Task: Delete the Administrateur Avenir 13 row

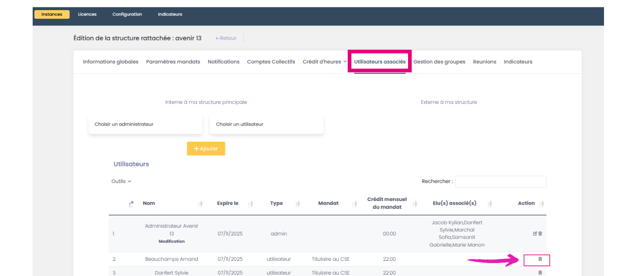Action: pyautogui.click(x=540, y=234)
